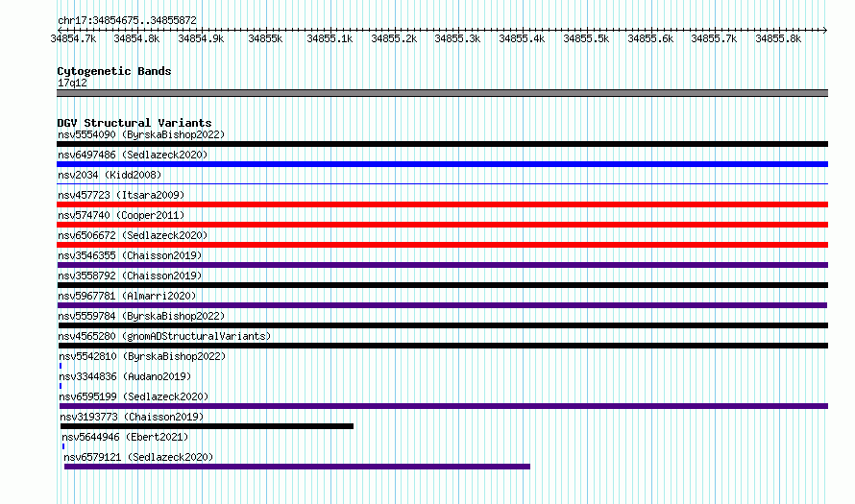Click nsv574740 (Cooper2011) label
The width and height of the screenshot is (855, 504).
coord(121,215)
